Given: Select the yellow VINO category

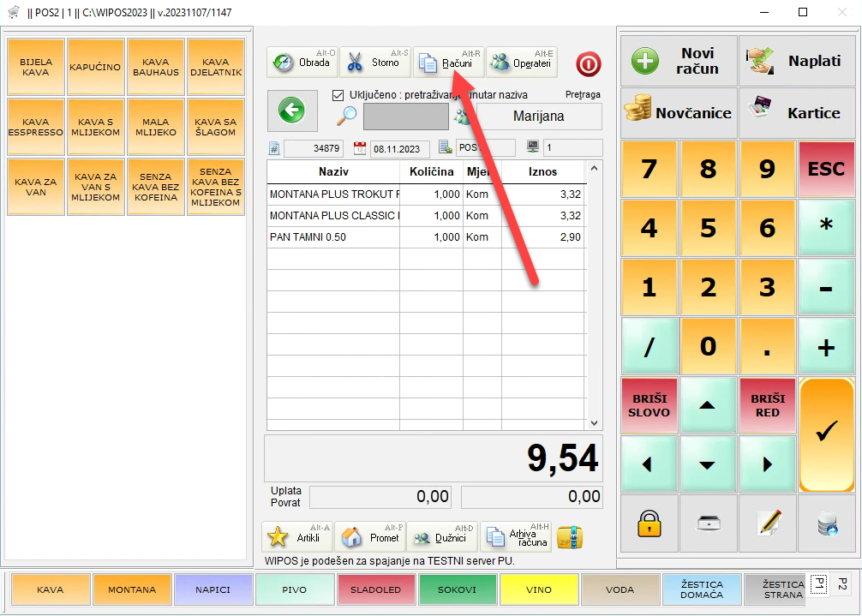Looking at the screenshot, I should pyautogui.click(x=539, y=589).
